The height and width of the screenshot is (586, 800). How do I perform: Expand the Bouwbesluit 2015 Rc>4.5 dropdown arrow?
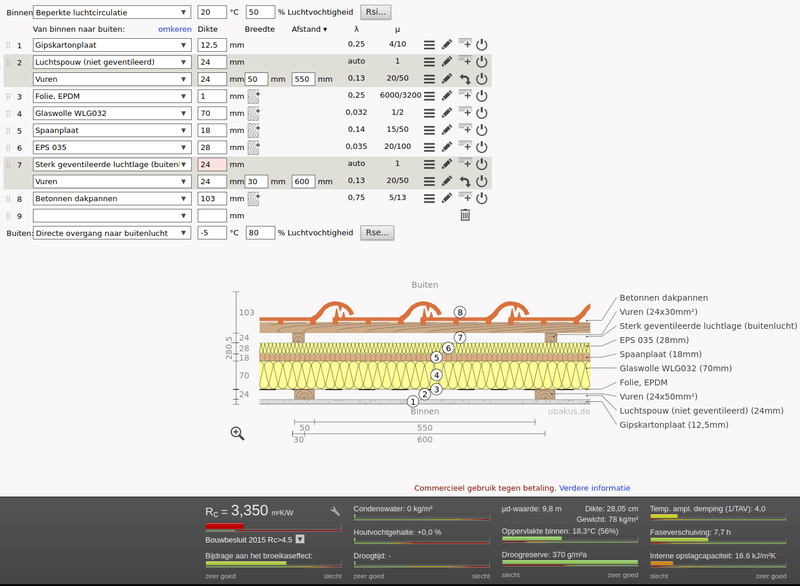300,539
